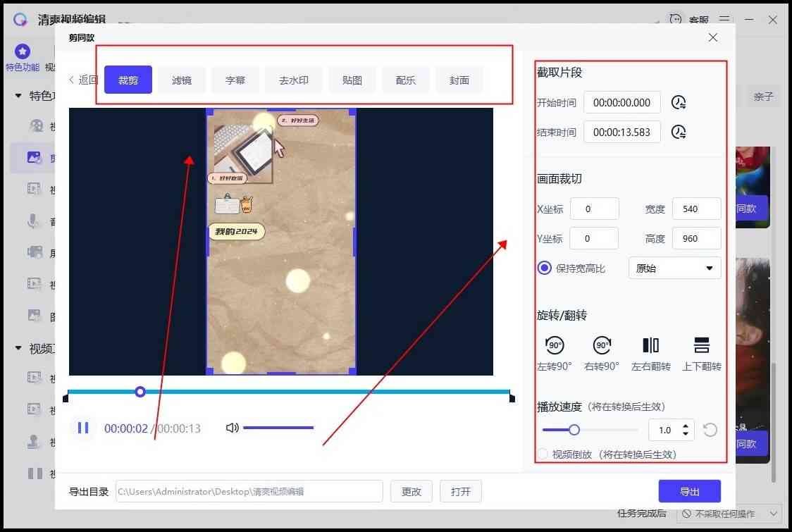This screenshot has height=532, width=792.
Task: Pause the video playback
Action: point(83,428)
